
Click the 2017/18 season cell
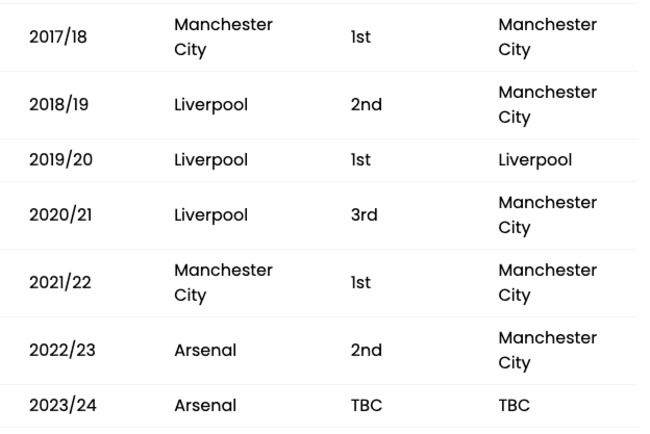coord(58,37)
